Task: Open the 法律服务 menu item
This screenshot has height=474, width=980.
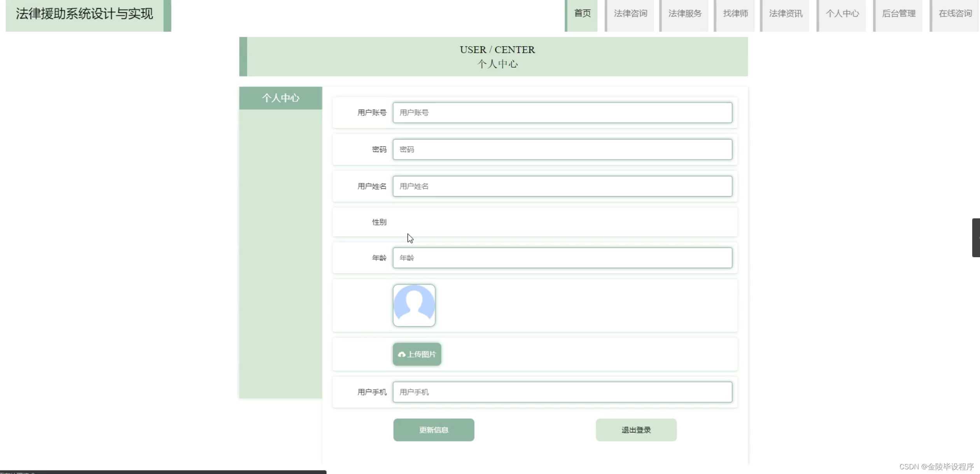Action: tap(685, 14)
